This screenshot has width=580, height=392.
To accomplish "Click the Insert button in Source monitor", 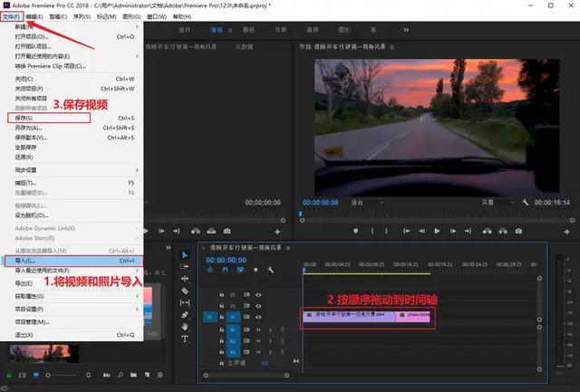I will 196,231.
